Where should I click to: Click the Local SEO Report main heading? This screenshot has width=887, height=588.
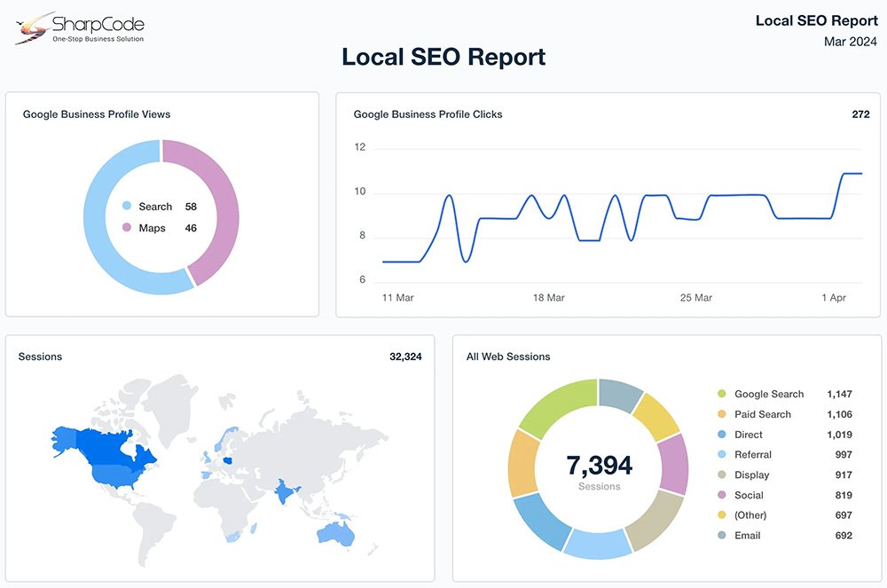pos(443,58)
